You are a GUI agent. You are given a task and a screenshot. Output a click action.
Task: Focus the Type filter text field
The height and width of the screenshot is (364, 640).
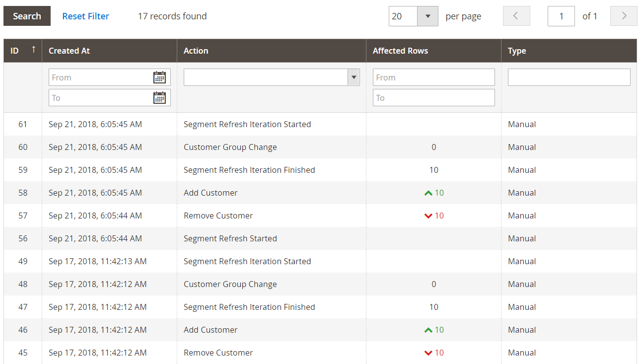pos(569,77)
